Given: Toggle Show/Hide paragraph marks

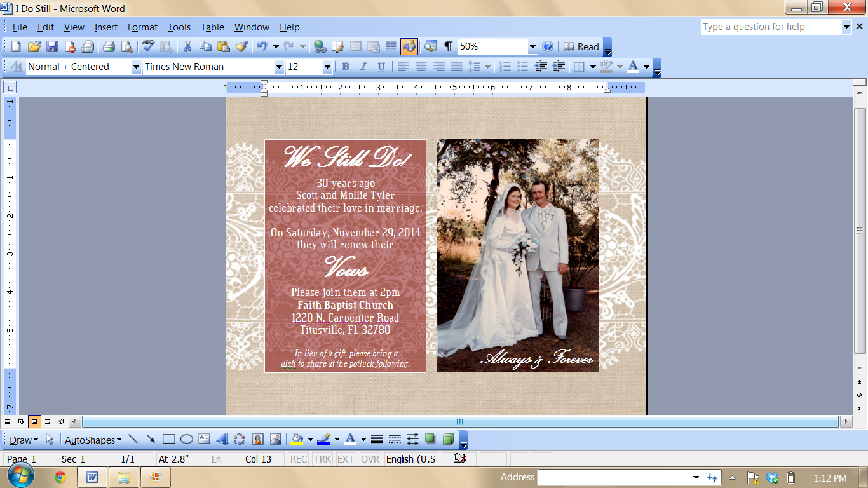Looking at the screenshot, I should point(448,46).
